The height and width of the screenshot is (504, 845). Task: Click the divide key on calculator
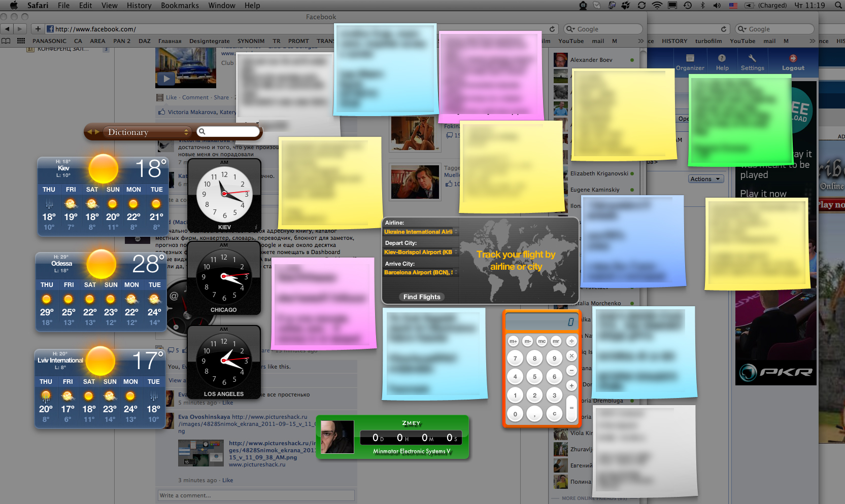(571, 341)
